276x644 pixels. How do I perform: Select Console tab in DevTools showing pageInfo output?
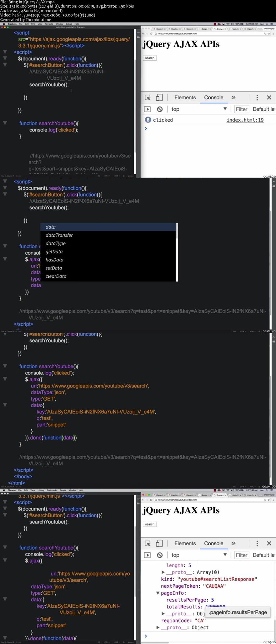(214, 543)
